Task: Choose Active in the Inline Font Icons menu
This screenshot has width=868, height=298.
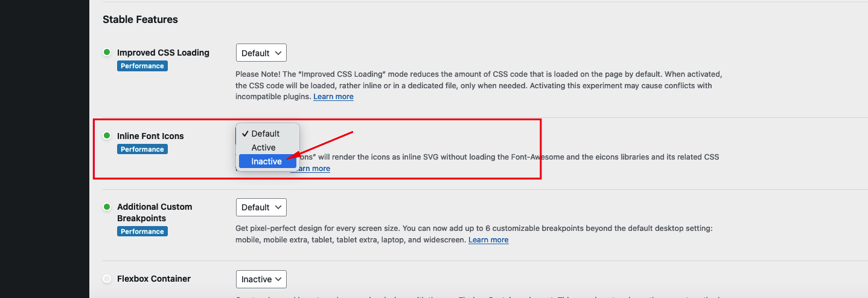Action: [264, 147]
